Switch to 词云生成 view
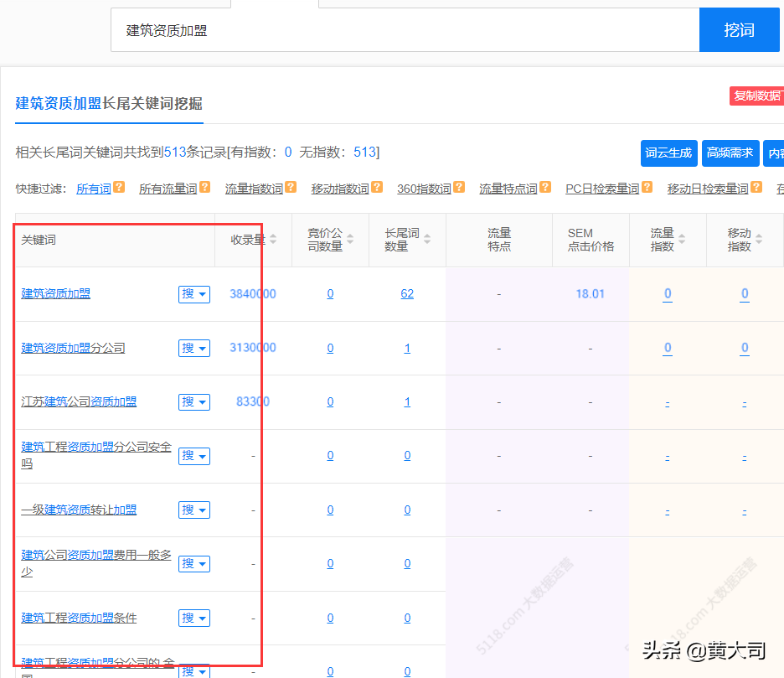The image size is (784, 678). click(x=668, y=153)
